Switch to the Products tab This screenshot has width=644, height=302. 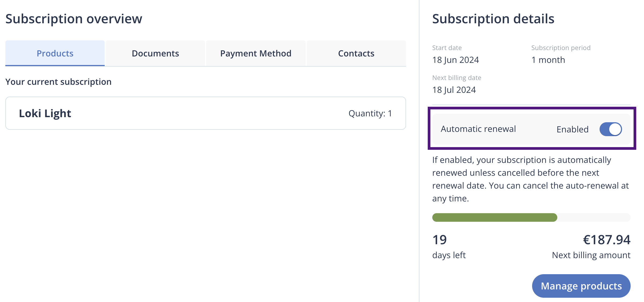tap(55, 53)
